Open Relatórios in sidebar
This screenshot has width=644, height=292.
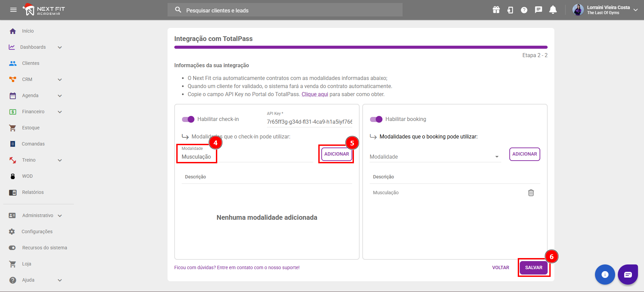point(33,192)
